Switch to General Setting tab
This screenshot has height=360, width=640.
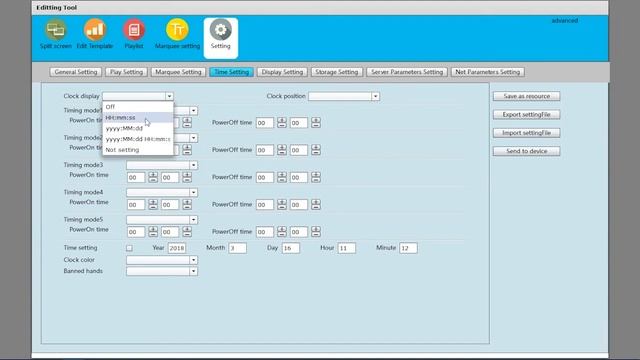(x=76, y=72)
